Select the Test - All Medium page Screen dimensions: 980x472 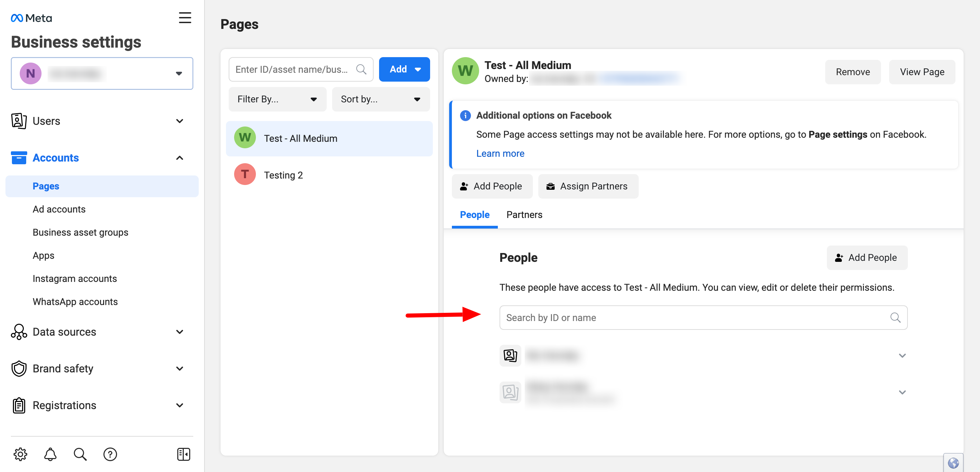pyautogui.click(x=329, y=138)
